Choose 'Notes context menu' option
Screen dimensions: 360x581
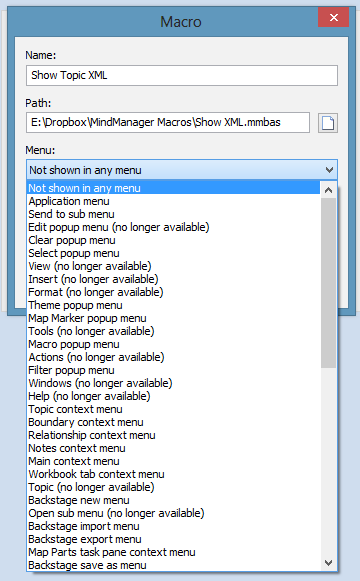coord(173,448)
